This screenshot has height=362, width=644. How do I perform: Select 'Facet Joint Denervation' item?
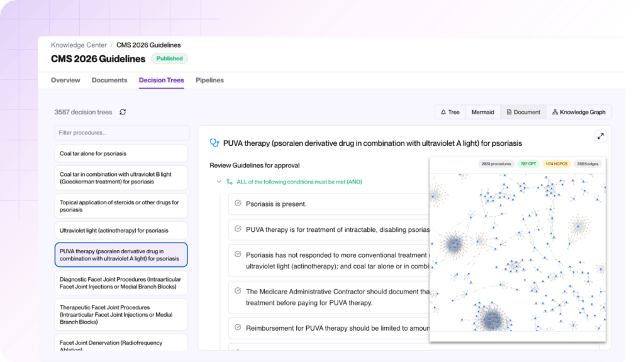tap(121, 343)
